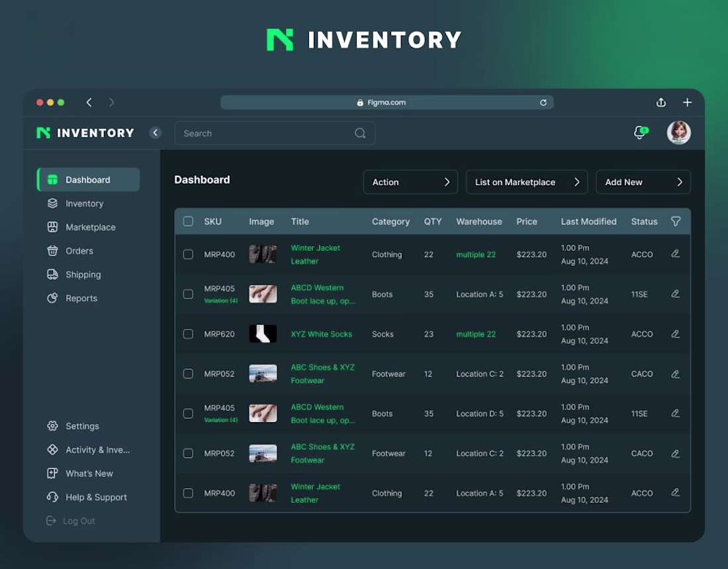Click the Dashboard icon in sidebar
728x569 pixels.
coord(52,179)
